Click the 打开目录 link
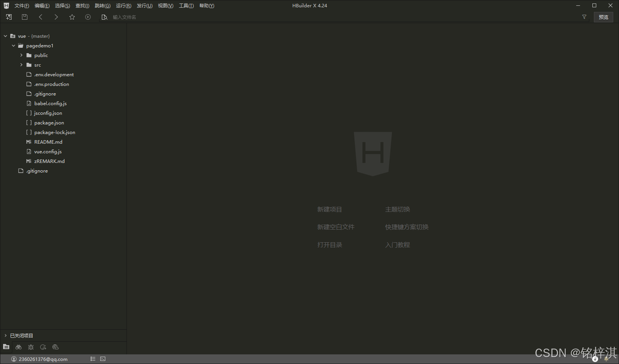 [x=329, y=245]
